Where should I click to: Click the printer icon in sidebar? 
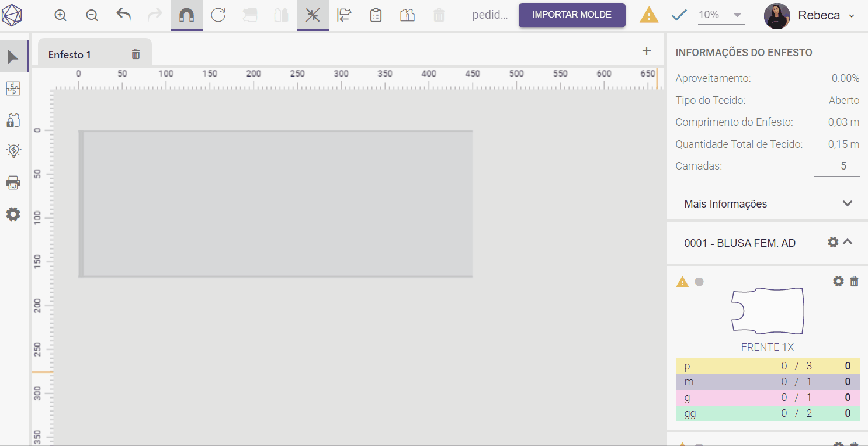13,183
